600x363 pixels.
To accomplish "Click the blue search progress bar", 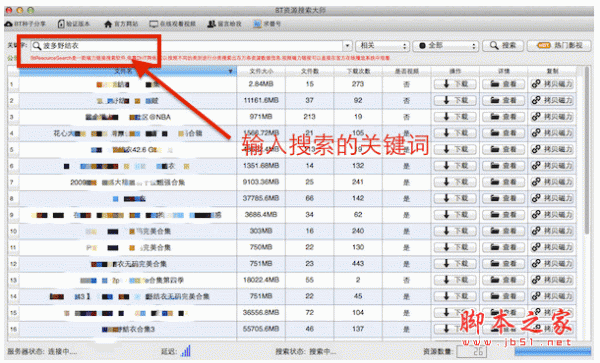I will pos(553,351).
